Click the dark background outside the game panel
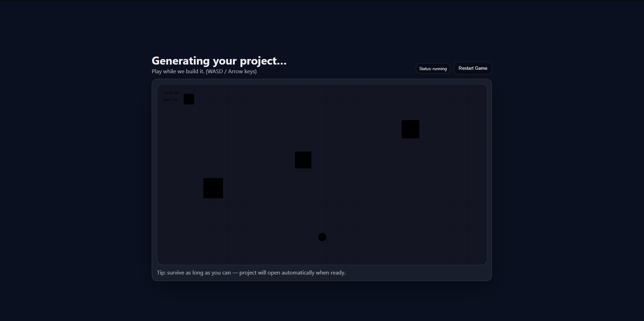 click(x=69, y=174)
